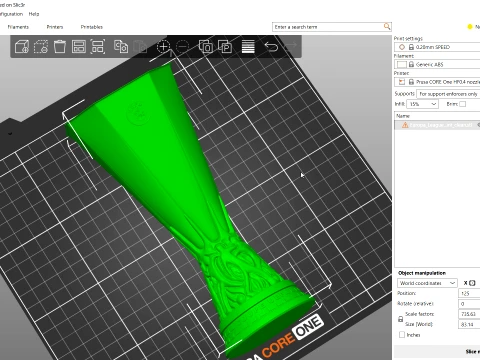
Task: Click the Slice now button
Action: pos(437,352)
